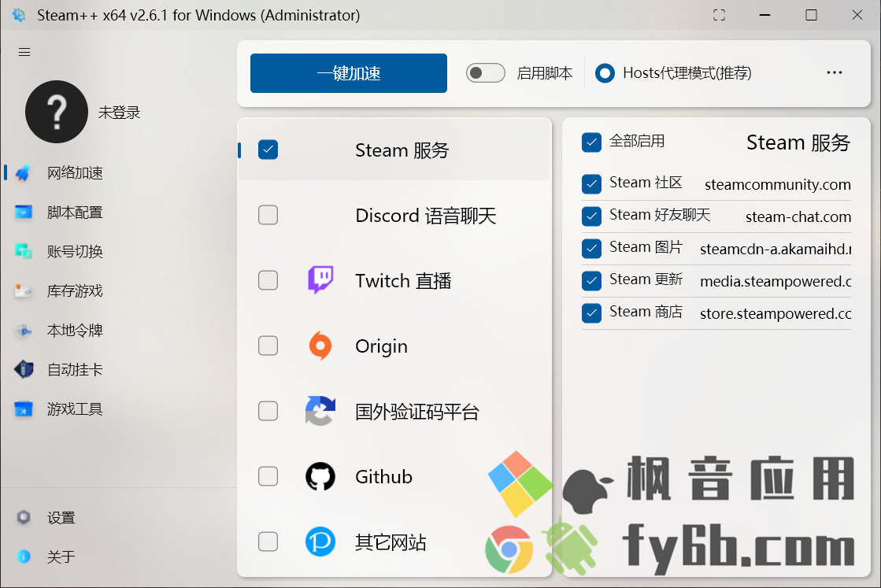Uncheck the Steam 好友聊天 checkbox
Viewport: 881px width, 588px height.
591,216
